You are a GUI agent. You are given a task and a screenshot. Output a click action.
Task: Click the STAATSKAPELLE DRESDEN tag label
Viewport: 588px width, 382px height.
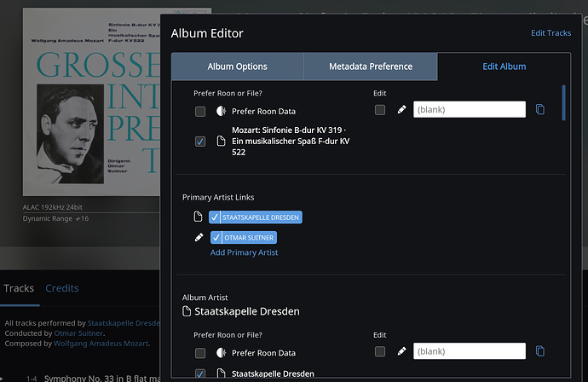[261, 217]
